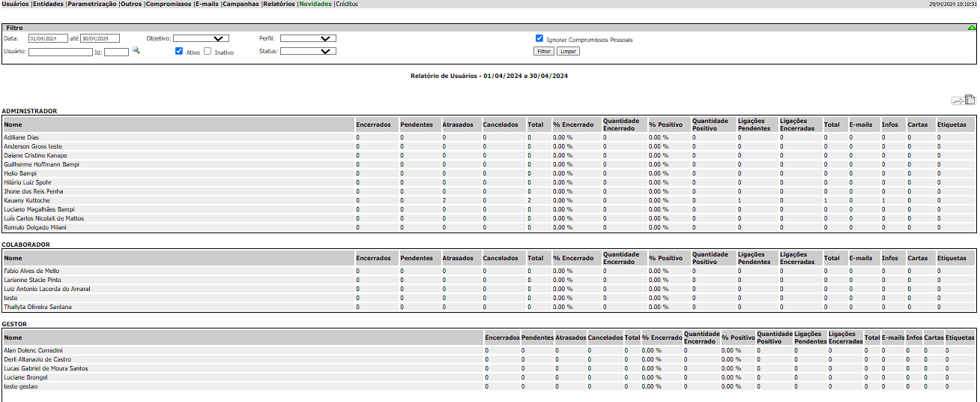Screen dimensions: 980x402
Task: Click the magnifier icon beside Id field
Action: (x=136, y=50)
